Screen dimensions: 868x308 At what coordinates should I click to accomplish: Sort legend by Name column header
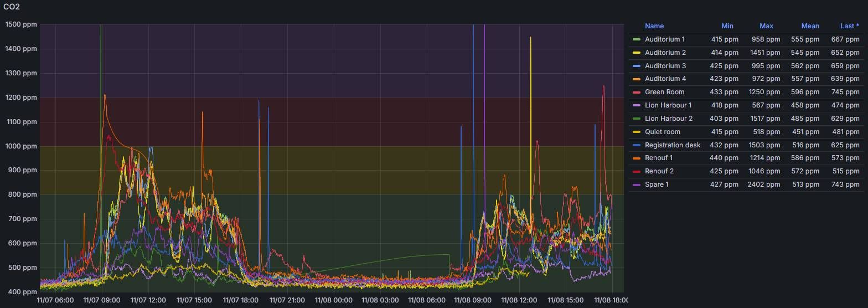654,26
